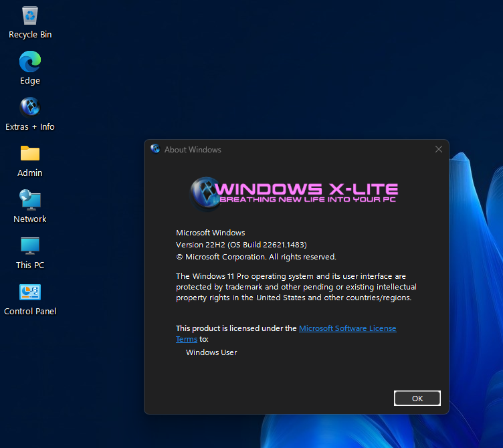
Task: Click the About Windows title bar text
Action: click(193, 150)
